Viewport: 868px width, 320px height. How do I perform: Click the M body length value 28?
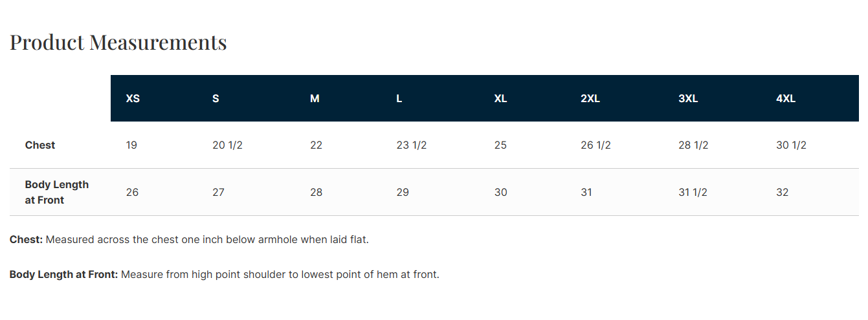[316, 193]
